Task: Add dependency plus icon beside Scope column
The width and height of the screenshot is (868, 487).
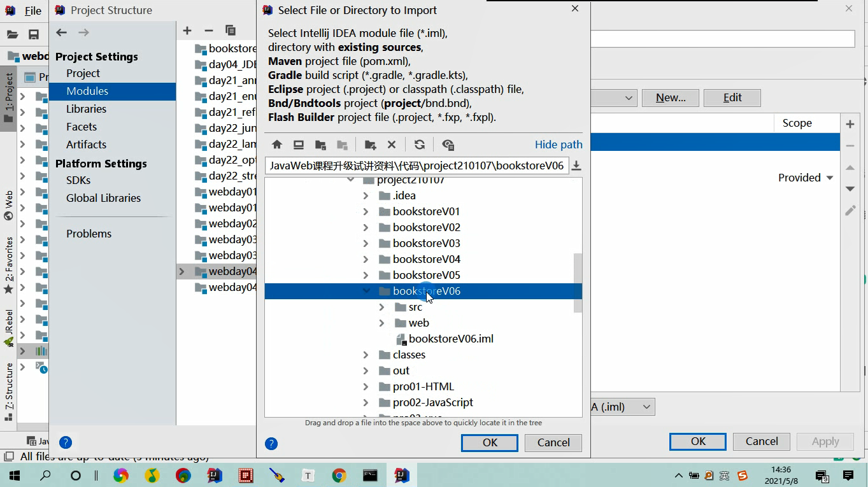Action: [x=850, y=124]
